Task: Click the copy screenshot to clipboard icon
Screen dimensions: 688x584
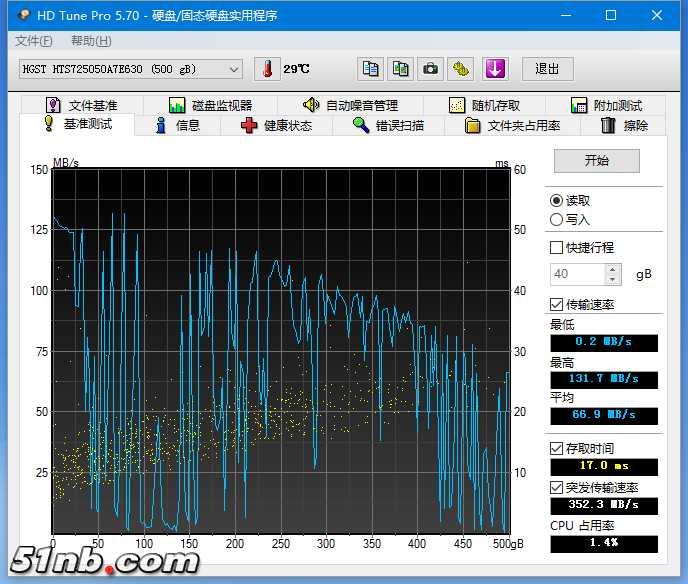Action: click(x=400, y=69)
